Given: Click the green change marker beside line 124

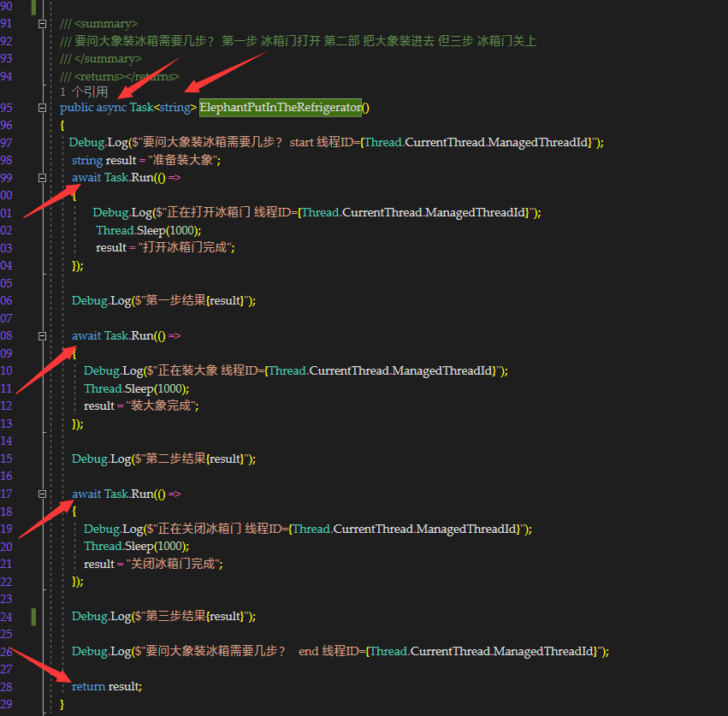Looking at the screenshot, I should [34, 616].
